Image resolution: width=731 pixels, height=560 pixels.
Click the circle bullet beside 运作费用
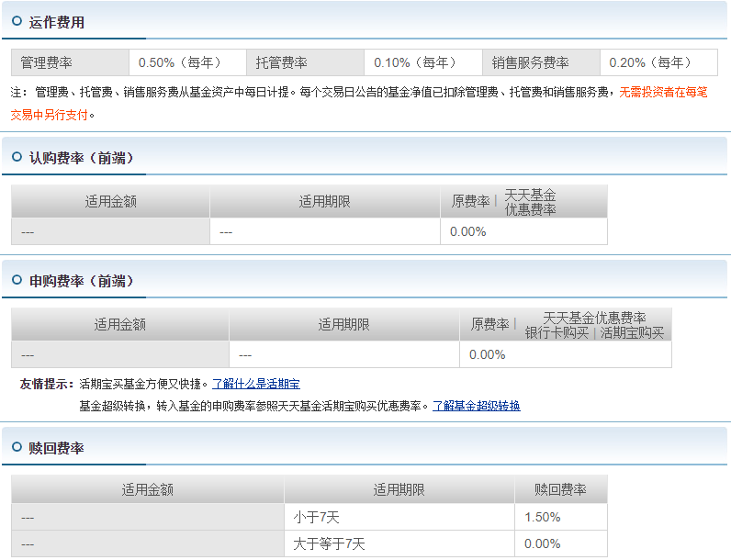coord(17,21)
